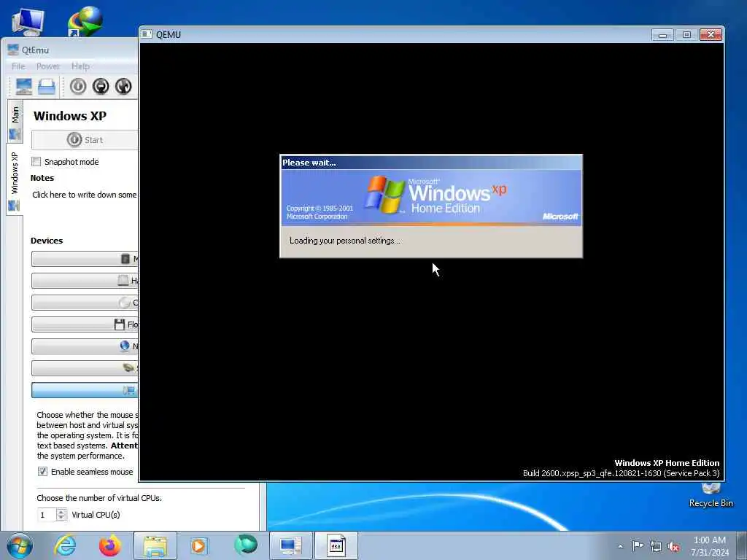Click the round stop icon with minus sign in QtEmu toolbar

coord(101,86)
